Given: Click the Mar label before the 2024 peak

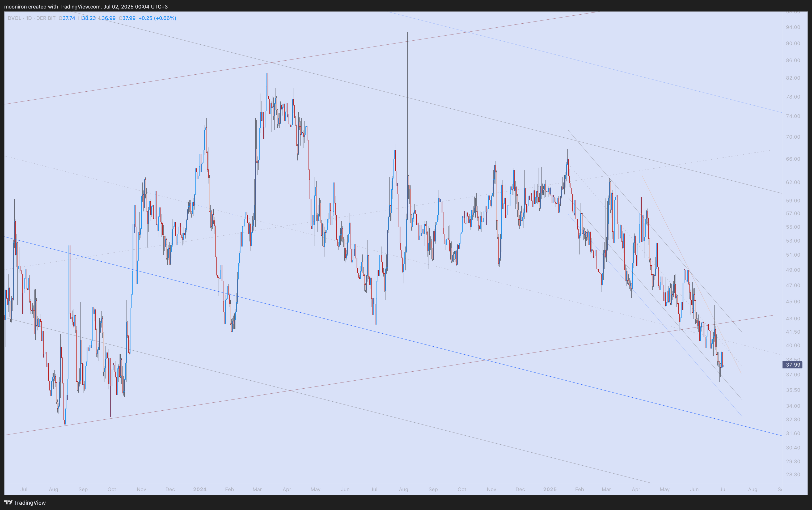Looking at the screenshot, I should pos(257,490).
